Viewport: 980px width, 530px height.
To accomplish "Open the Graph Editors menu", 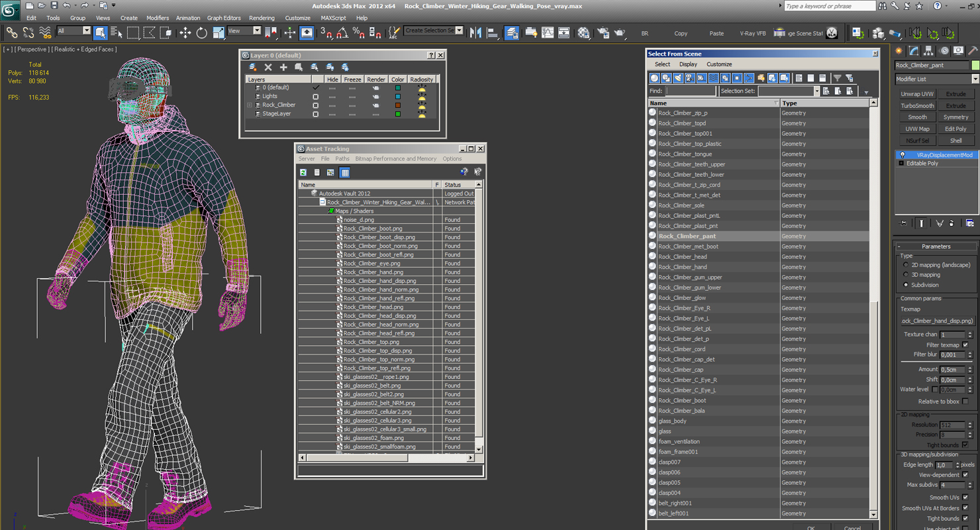I will pyautogui.click(x=224, y=18).
